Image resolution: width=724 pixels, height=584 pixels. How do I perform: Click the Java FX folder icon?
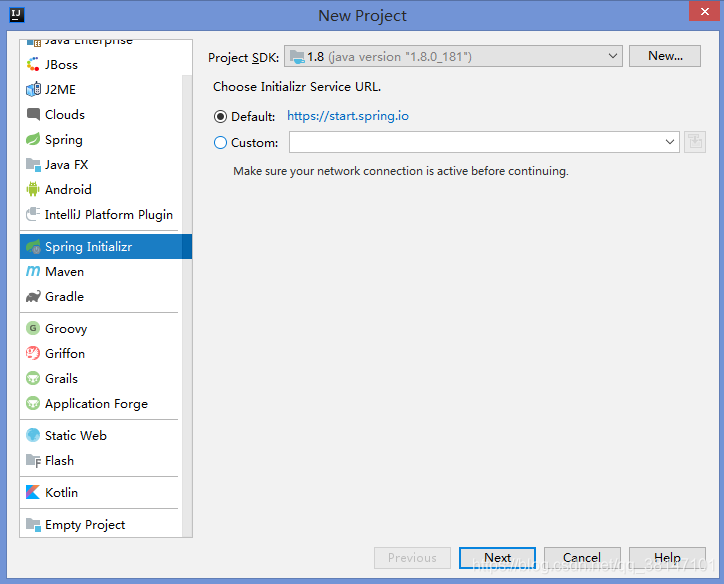click(x=33, y=165)
